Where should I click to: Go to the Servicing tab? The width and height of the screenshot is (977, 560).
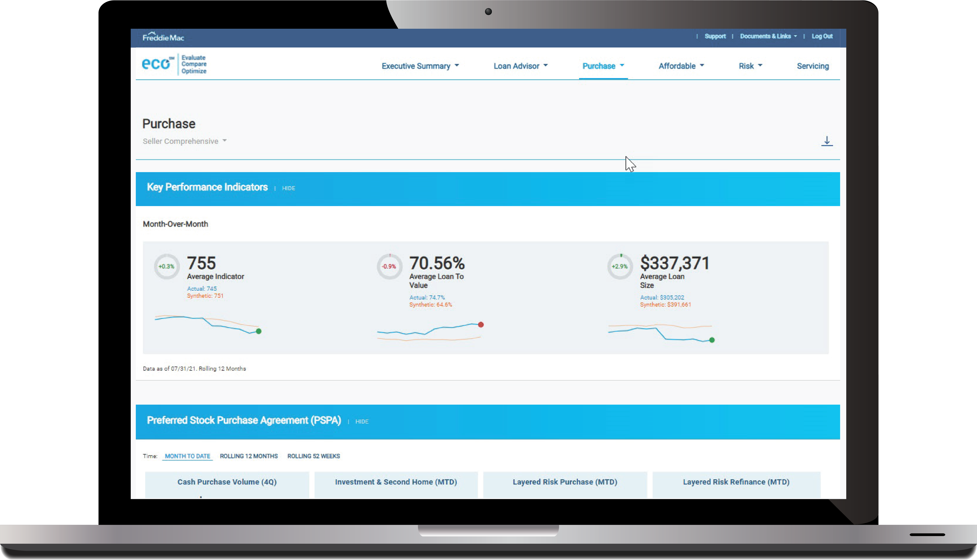pos(813,66)
